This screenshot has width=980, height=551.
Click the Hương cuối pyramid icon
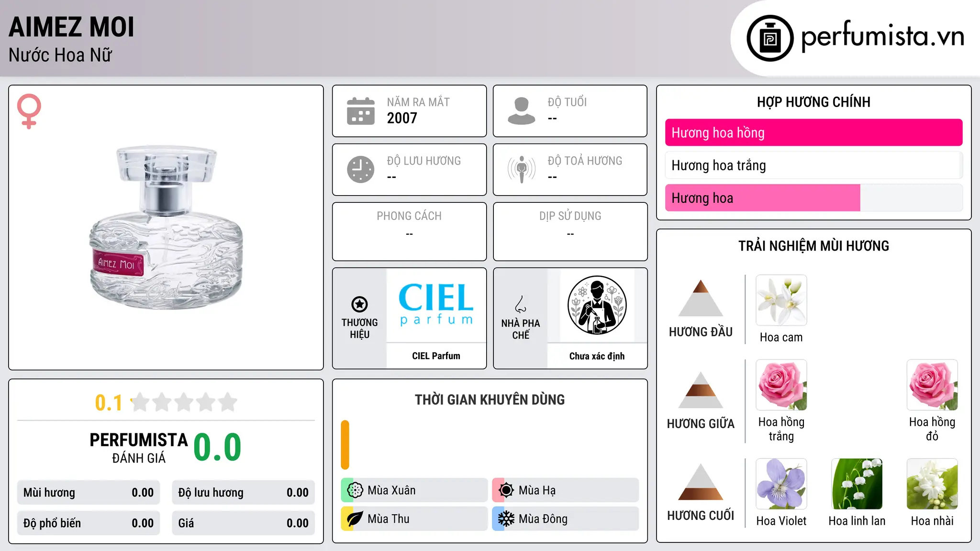[701, 482]
